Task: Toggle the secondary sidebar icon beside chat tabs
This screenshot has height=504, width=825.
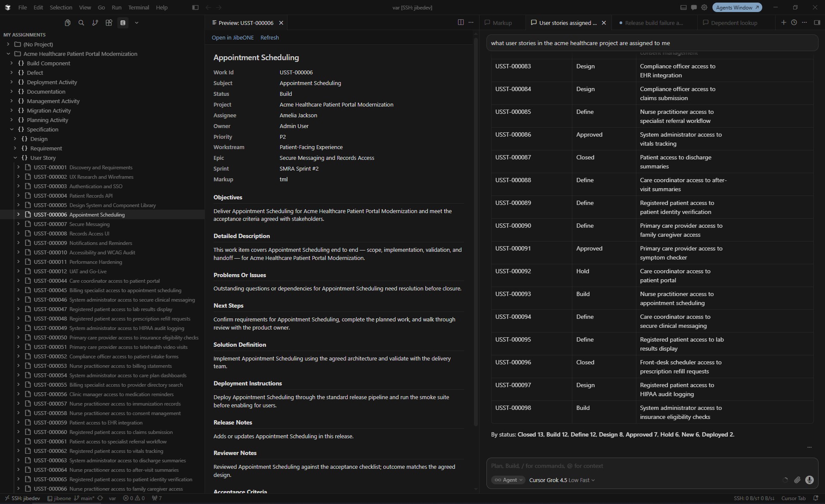Action: click(x=817, y=22)
